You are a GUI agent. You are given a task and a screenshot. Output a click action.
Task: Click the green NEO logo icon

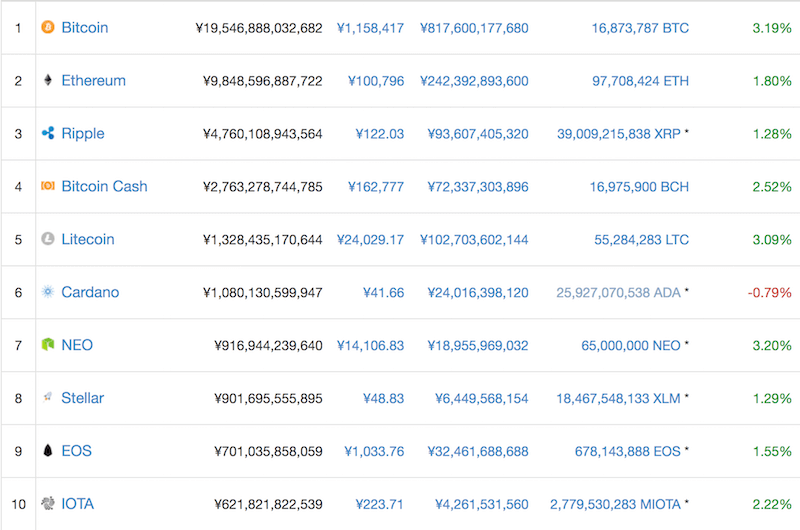coord(47,345)
